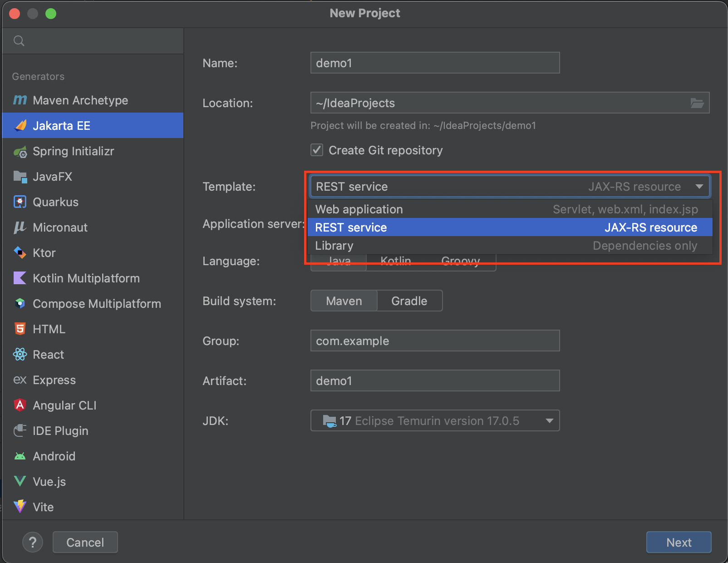
Task: Choose REST service template option
Action: coord(510,227)
